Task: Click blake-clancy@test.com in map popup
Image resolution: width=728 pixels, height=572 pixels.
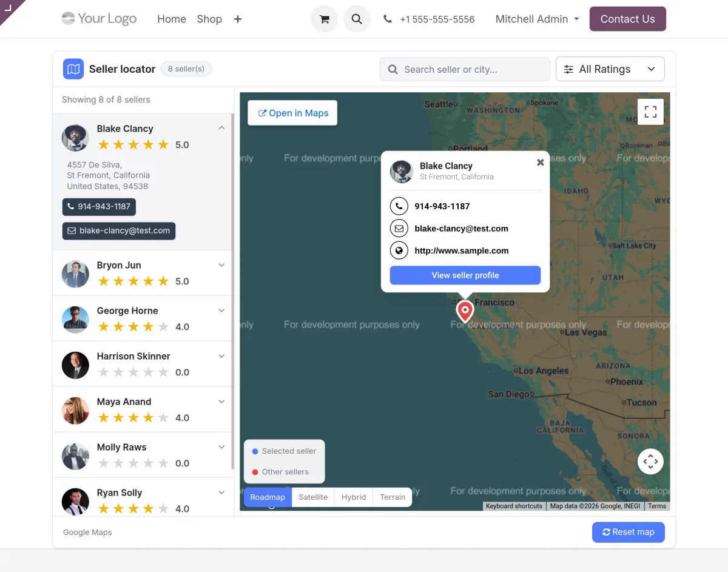Action: coord(462,229)
